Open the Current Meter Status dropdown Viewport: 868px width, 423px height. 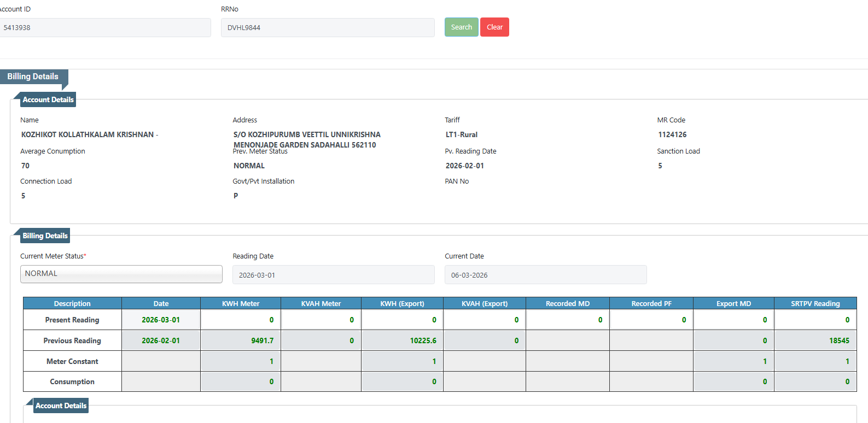pyautogui.click(x=121, y=274)
